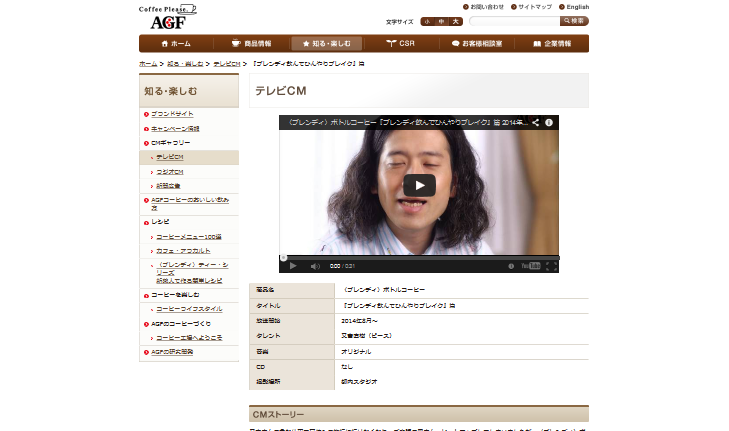Image resolution: width=729 pixels, height=431 pixels.
Task: Click the CMギャラリー sidebar item
Action: [171, 143]
